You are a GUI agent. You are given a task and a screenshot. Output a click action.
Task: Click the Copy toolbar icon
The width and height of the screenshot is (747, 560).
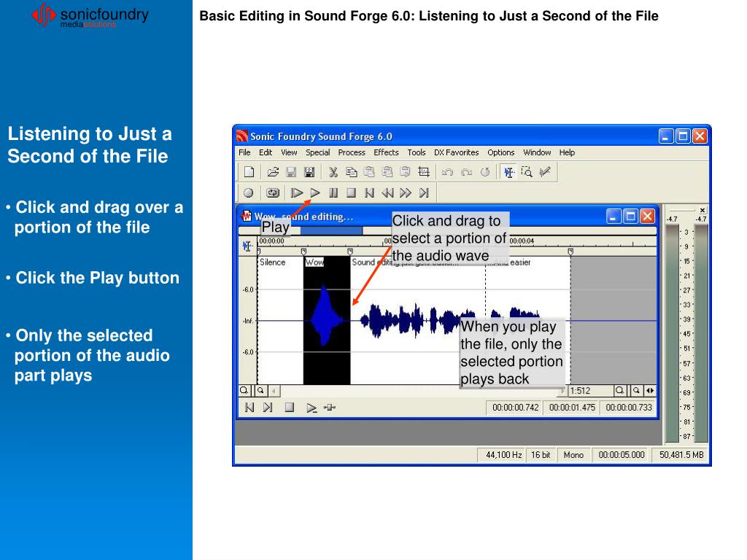351,172
